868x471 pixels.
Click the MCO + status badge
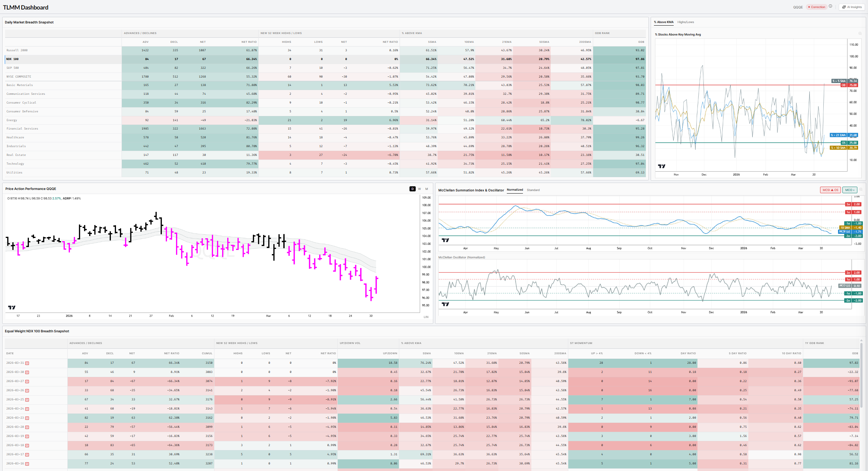[x=850, y=190]
